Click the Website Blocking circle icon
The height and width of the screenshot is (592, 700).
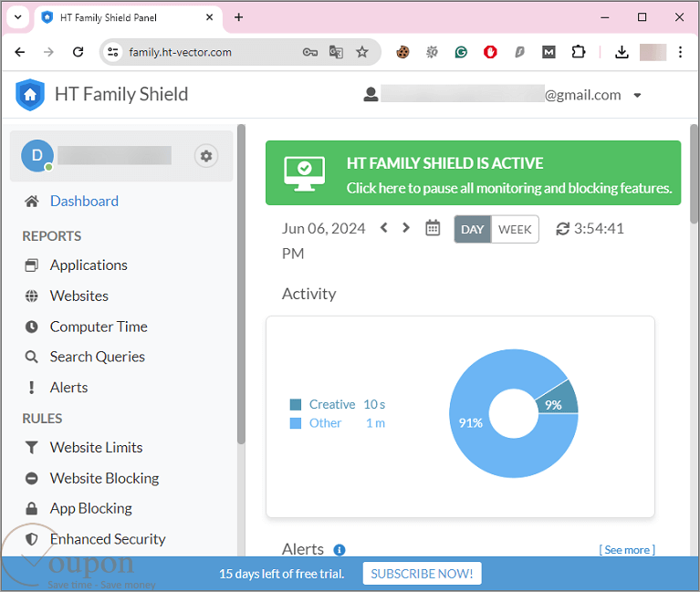31,478
